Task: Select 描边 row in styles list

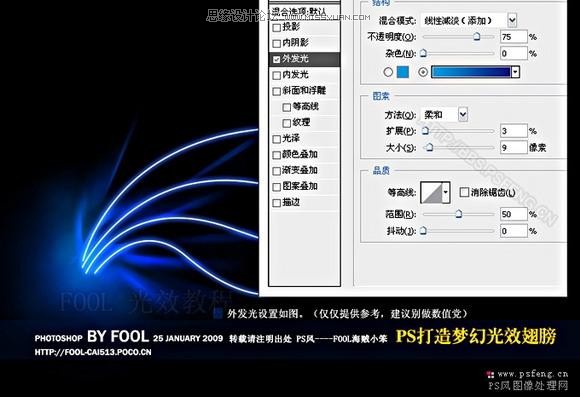Action: (x=304, y=202)
